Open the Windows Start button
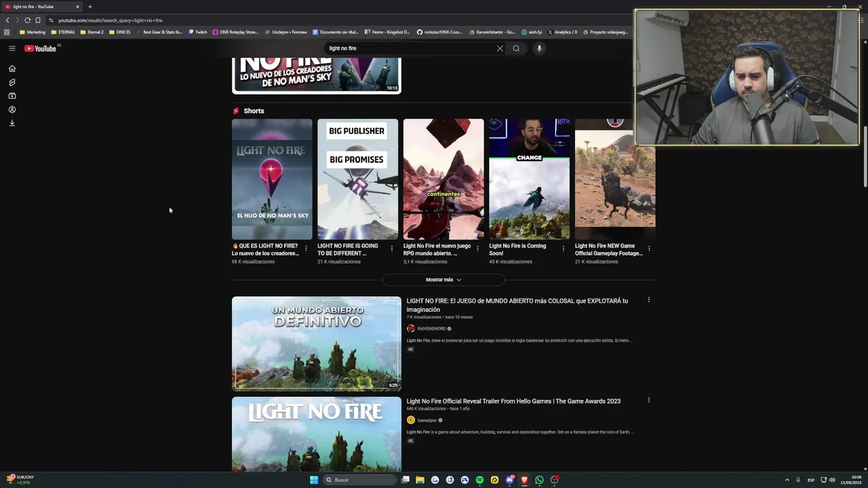Viewport: 868px width, 488px height. click(x=313, y=480)
